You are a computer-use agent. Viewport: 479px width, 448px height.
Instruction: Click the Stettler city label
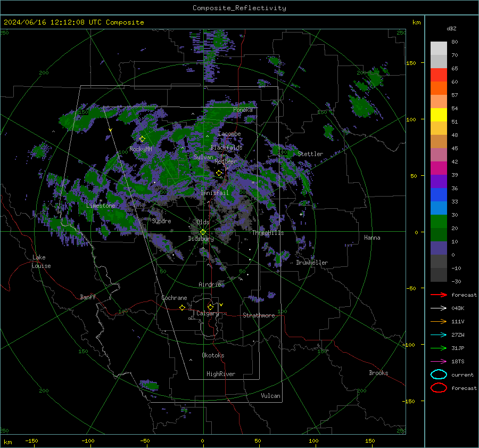[310, 154]
